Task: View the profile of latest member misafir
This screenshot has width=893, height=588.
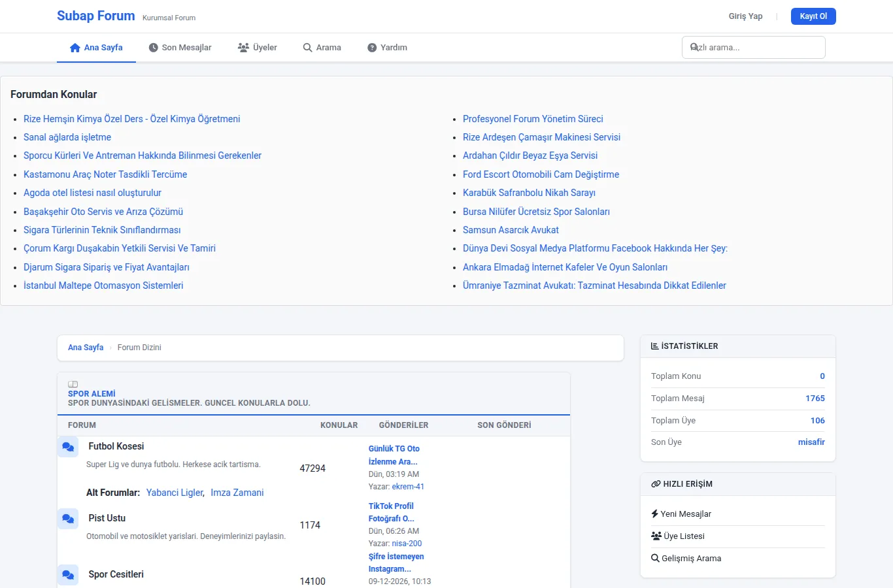Action: click(811, 442)
